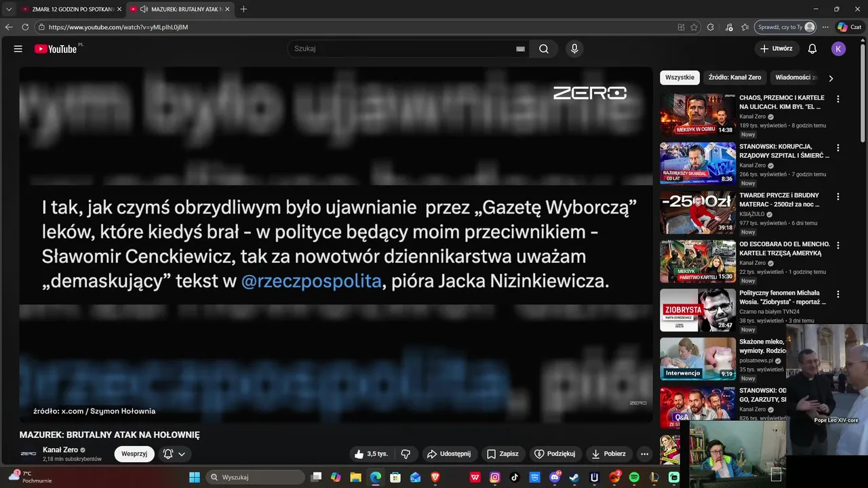Open browser settings and more menu
Viewport: 868px width, 488px height.
coord(825,27)
